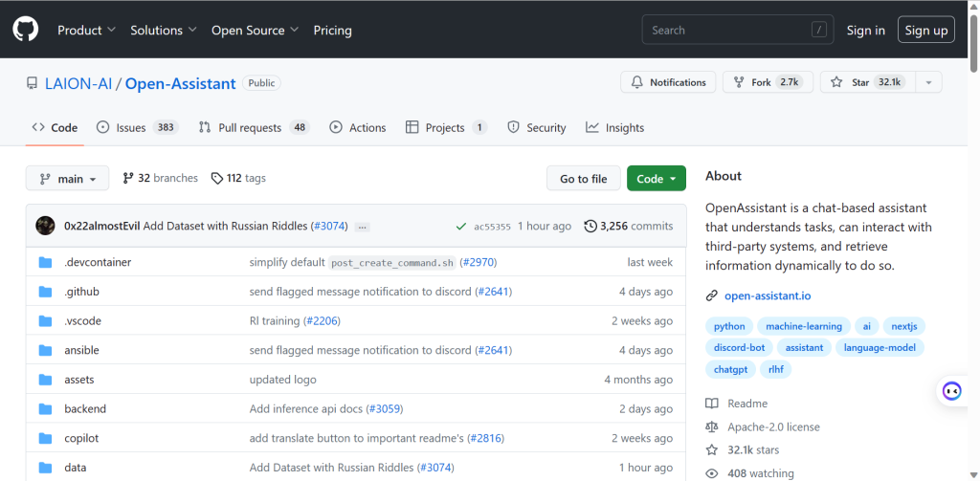Expand the green Code download dropdown
Image resolution: width=980 pixels, height=481 pixels.
pos(656,179)
